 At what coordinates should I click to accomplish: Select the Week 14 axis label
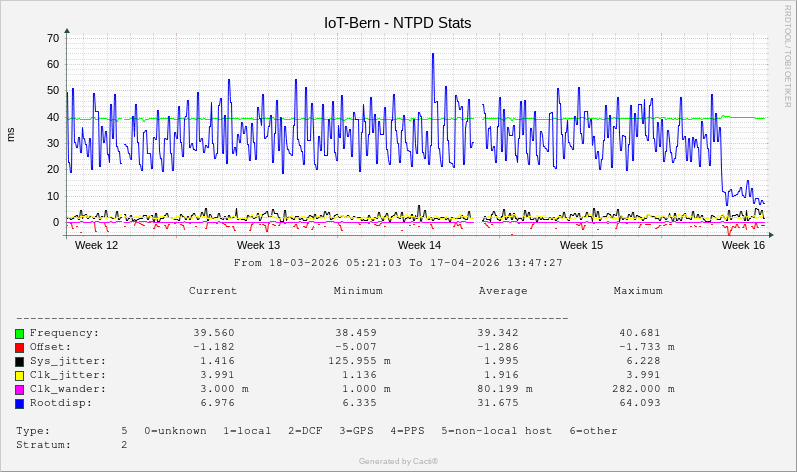click(419, 245)
